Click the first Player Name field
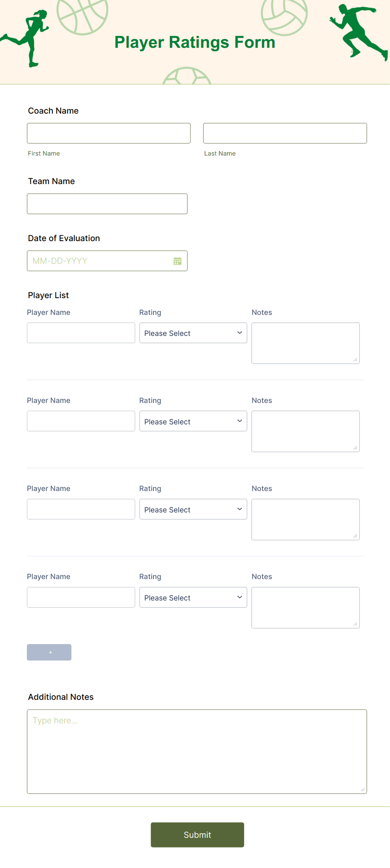The width and height of the screenshot is (390, 868). click(x=81, y=333)
